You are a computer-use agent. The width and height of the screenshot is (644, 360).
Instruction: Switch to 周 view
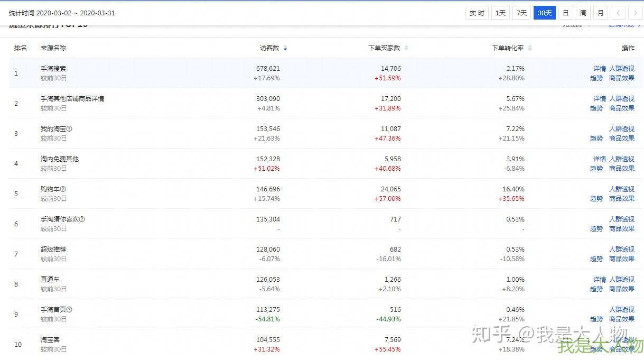(x=583, y=13)
